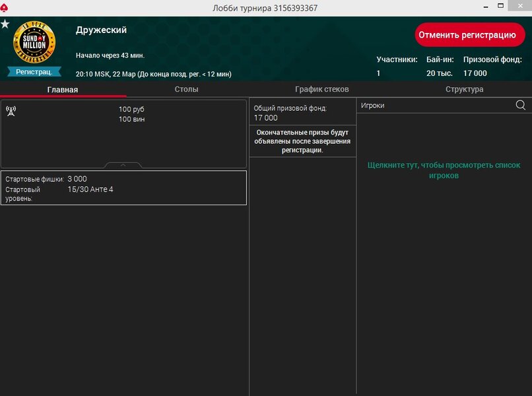
Task: Close the tournament lobby window
Action: pyautogui.click(x=519, y=8)
